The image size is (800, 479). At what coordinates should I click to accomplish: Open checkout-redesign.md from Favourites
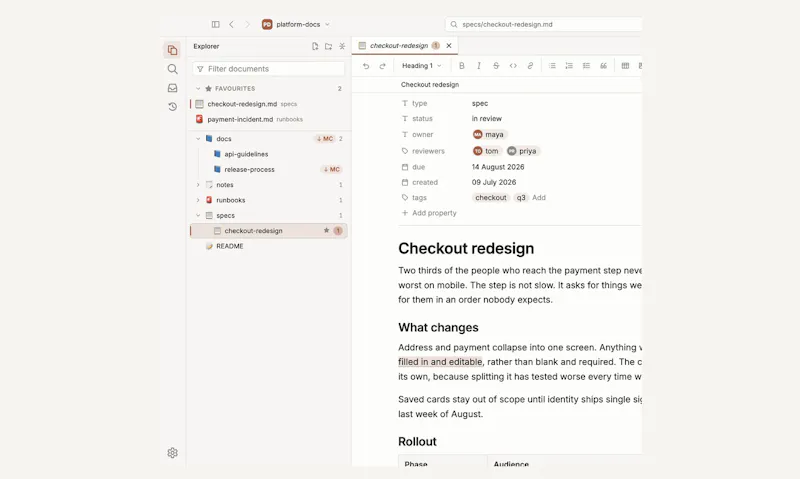pos(269,104)
